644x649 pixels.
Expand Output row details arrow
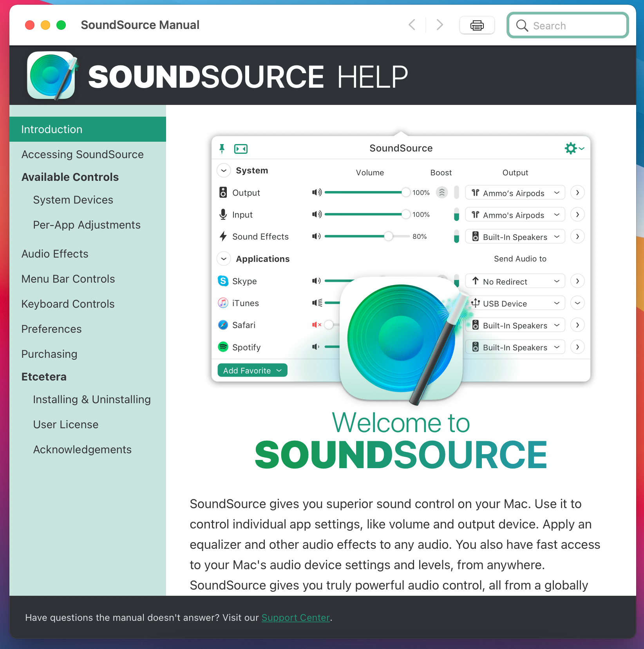click(577, 193)
